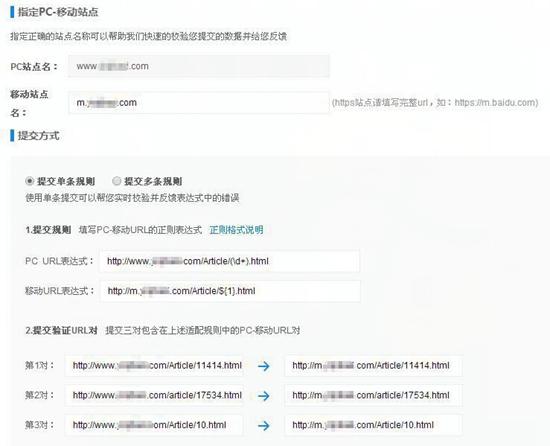Click the arrow icon in 第2对 row
550x446 pixels.
point(264,396)
